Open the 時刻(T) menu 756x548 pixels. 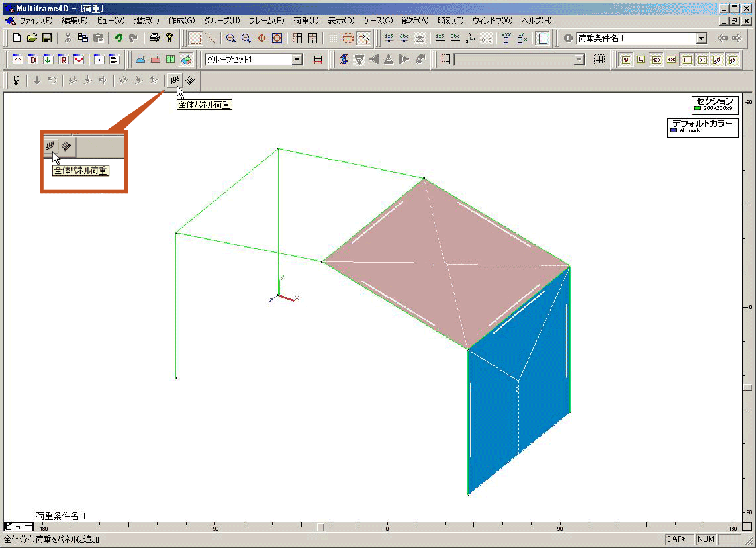pos(450,21)
